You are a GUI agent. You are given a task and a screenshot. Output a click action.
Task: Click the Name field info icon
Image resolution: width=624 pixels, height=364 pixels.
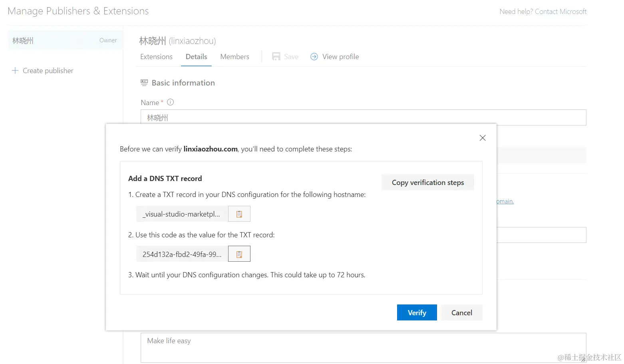(171, 102)
